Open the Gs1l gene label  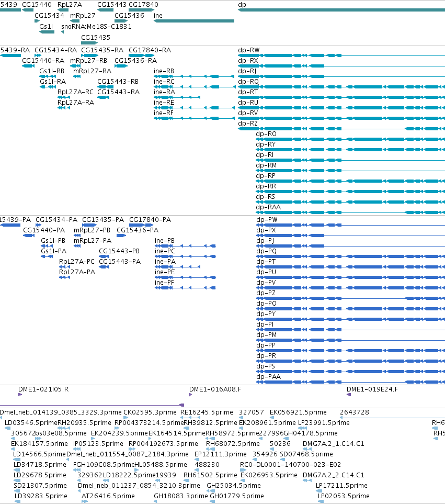tap(46, 26)
